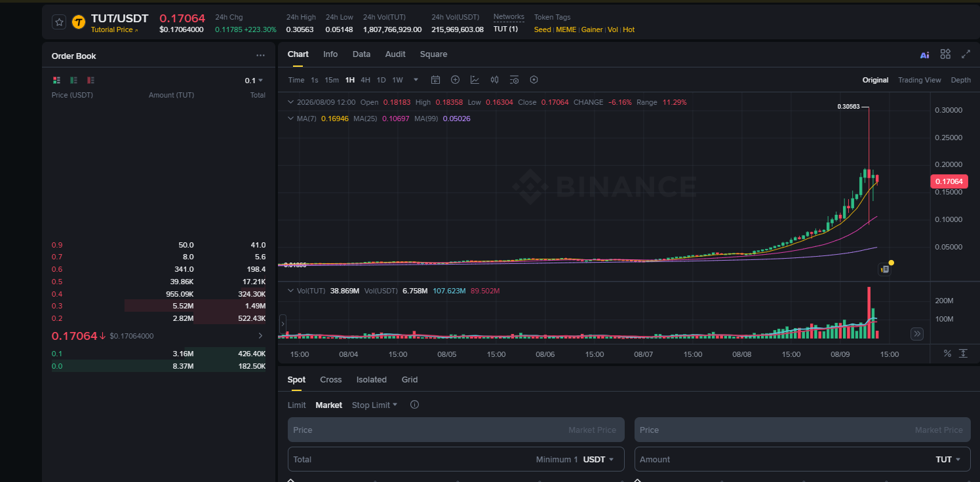
Task: Open the Square tab
Action: coord(433,54)
